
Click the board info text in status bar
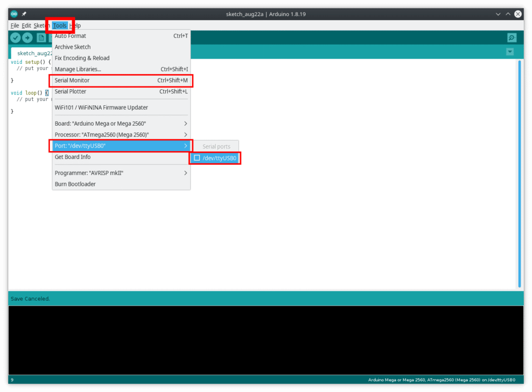point(442,380)
